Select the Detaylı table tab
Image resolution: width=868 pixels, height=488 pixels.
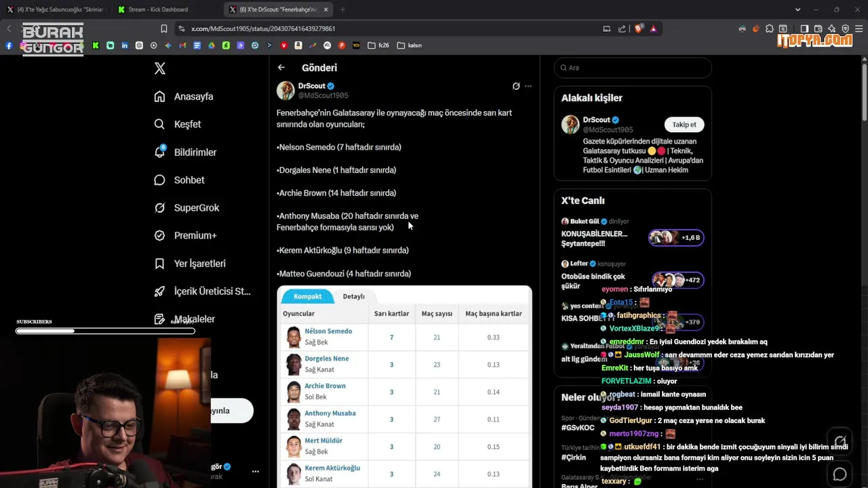pyautogui.click(x=353, y=296)
